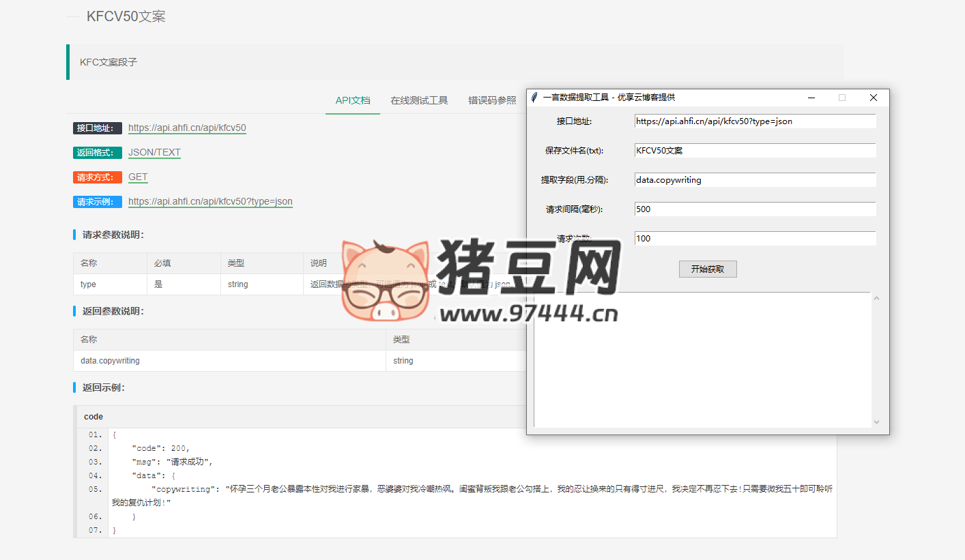Click the data.copywriting cell in the return table

click(229, 361)
